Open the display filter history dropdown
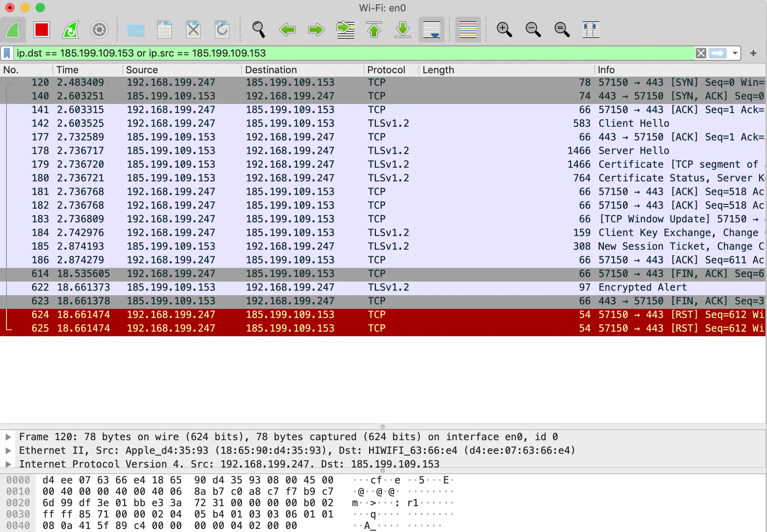The width and height of the screenshot is (767, 532). tap(735, 53)
